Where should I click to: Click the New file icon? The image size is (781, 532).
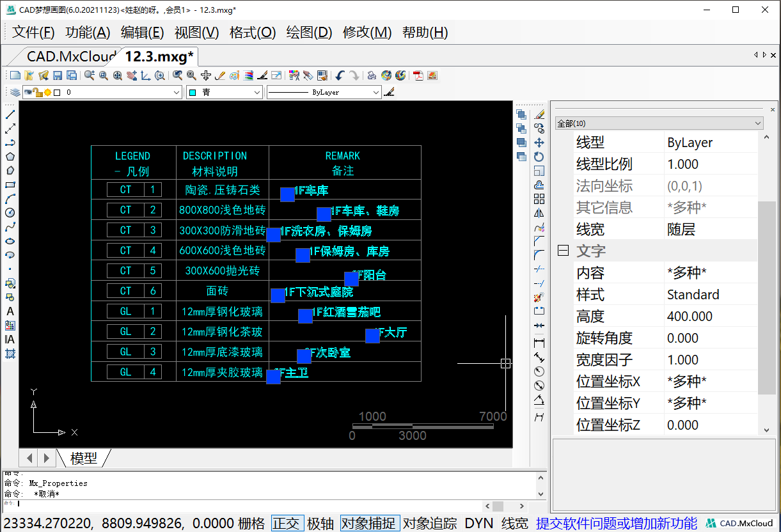coord(15,75)
